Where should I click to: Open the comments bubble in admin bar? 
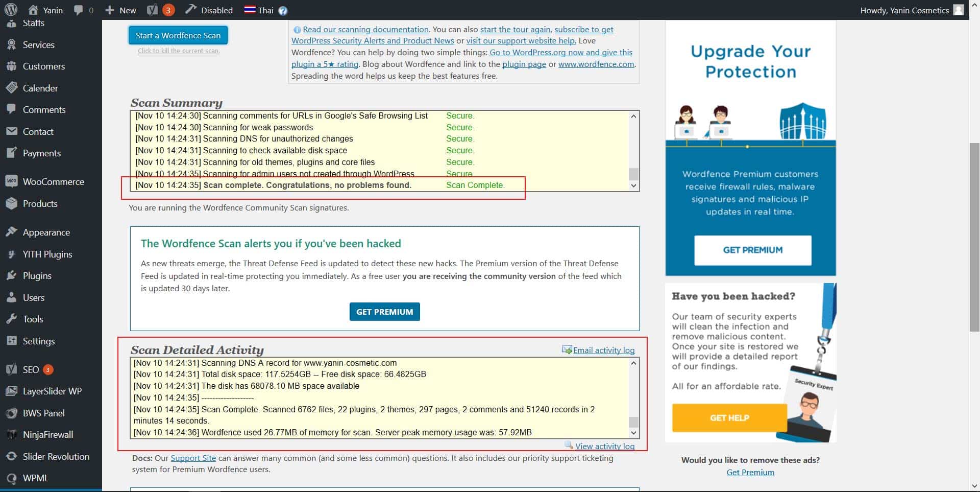tap(79, 10)
